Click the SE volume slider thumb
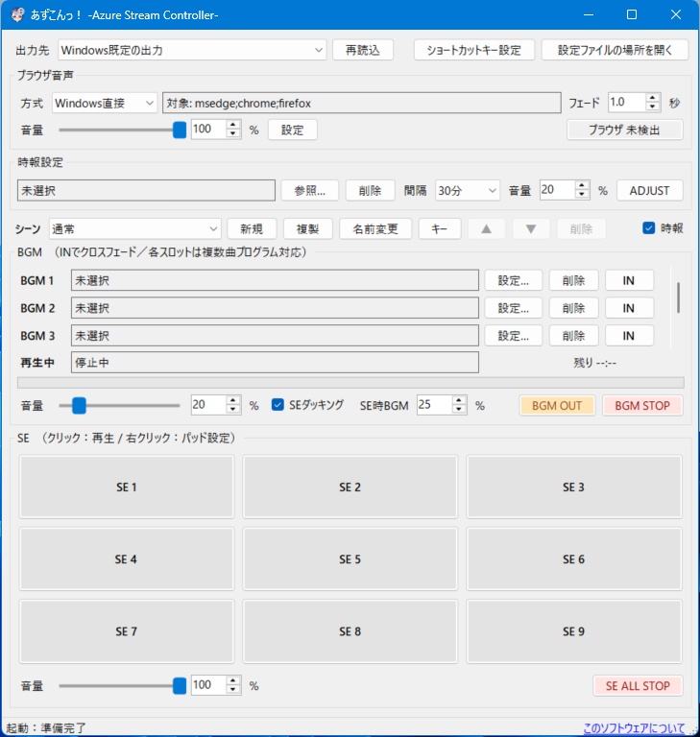The width and height of the screenshot is (700, 737). pyautogui.click(x=180, y=685)
